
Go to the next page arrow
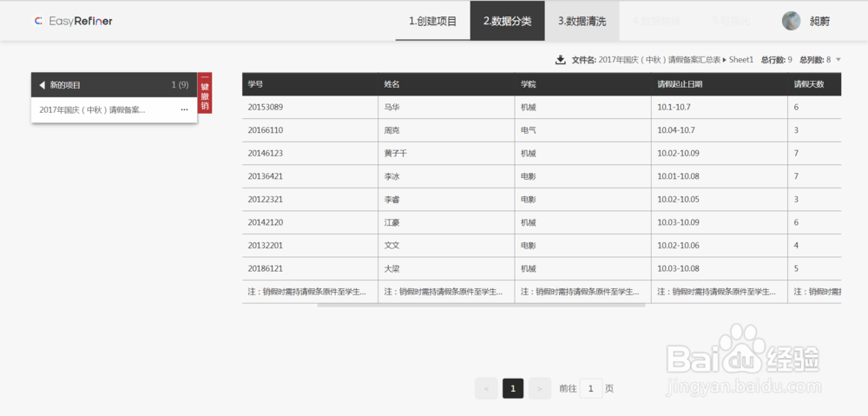(540, 388)
